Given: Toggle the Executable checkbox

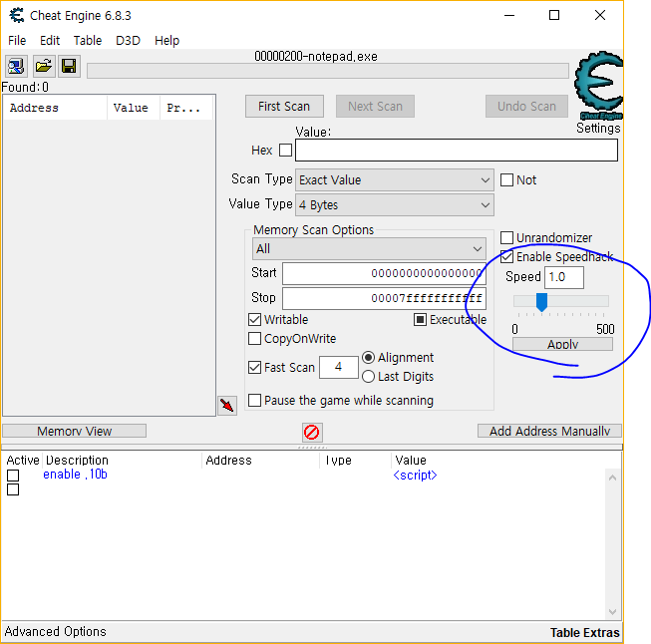Looking at the screenshot, I should 420,320.
